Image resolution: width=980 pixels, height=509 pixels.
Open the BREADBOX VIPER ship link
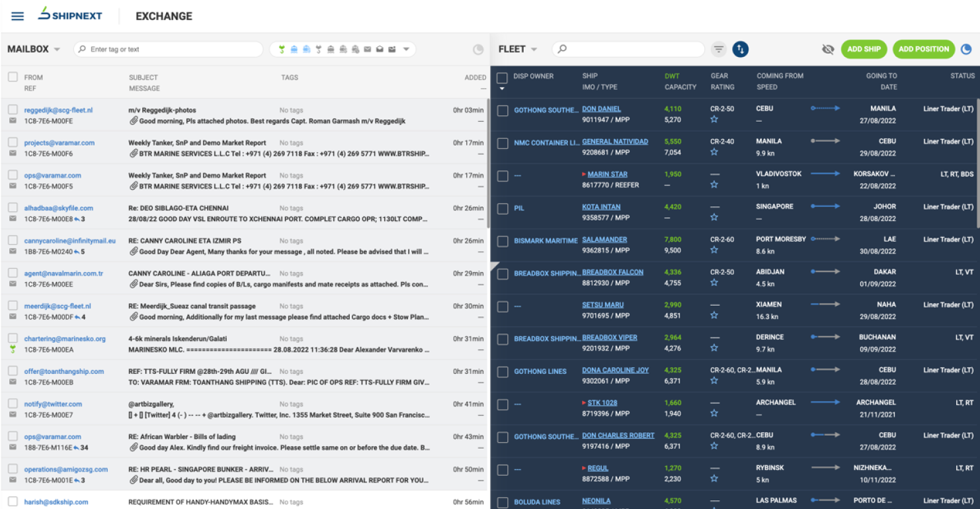click(x=610, y=338)
